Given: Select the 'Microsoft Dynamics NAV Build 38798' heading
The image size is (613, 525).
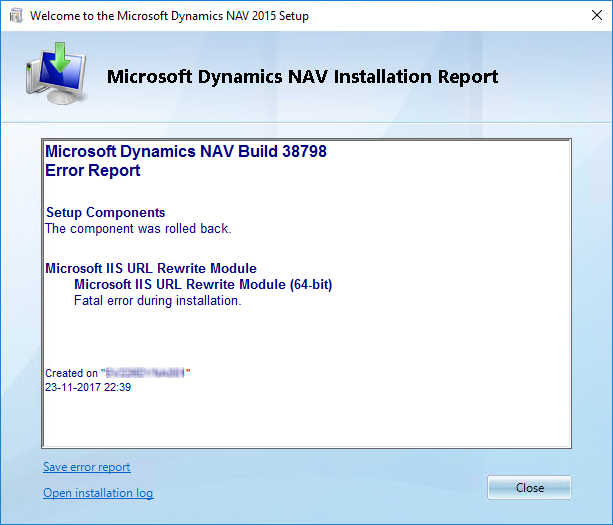Looking at the screenshot, I should coord(186,151).
